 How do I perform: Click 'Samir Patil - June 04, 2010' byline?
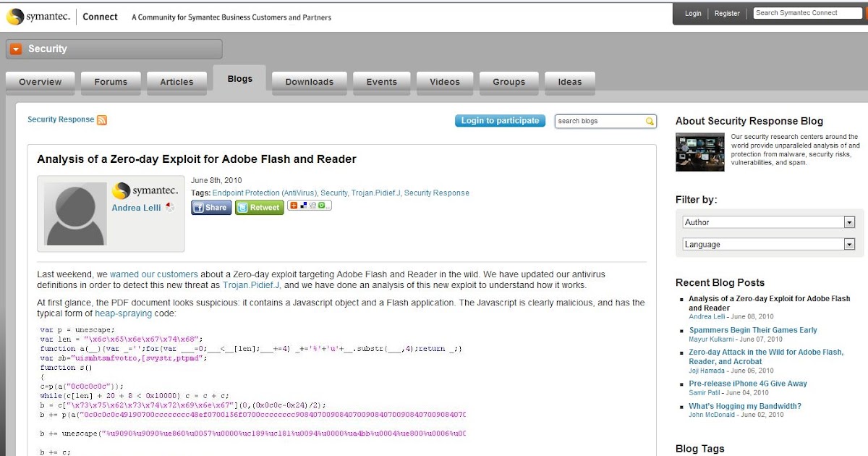point(729,392)
